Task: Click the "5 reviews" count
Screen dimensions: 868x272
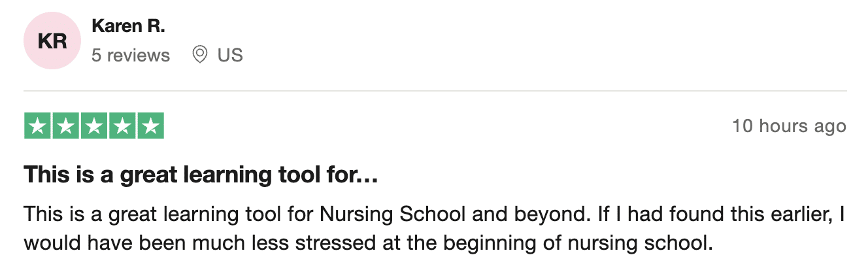Action: (131, 56)
